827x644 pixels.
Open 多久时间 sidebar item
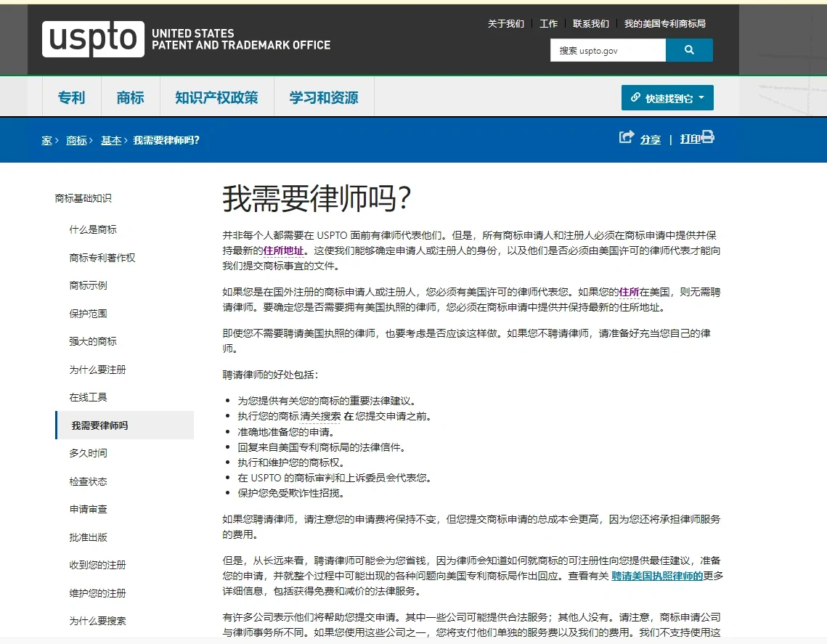point(88,453)
